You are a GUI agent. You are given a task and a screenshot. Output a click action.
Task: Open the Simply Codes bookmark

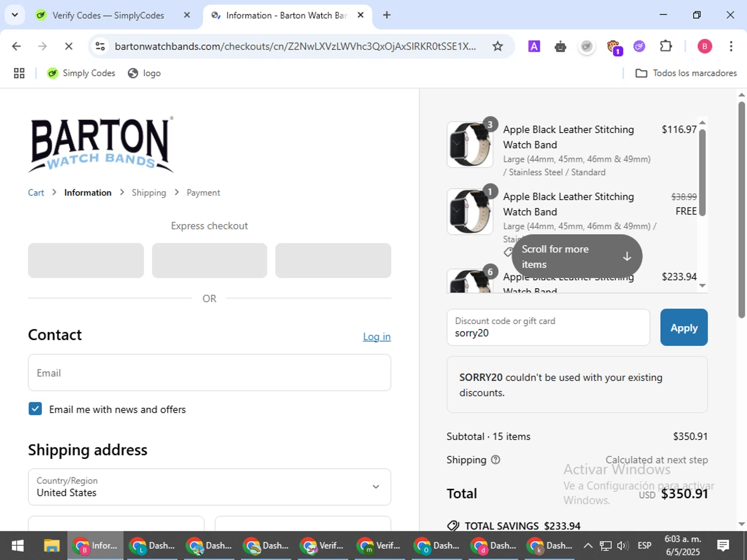click(x=81, y=73)
